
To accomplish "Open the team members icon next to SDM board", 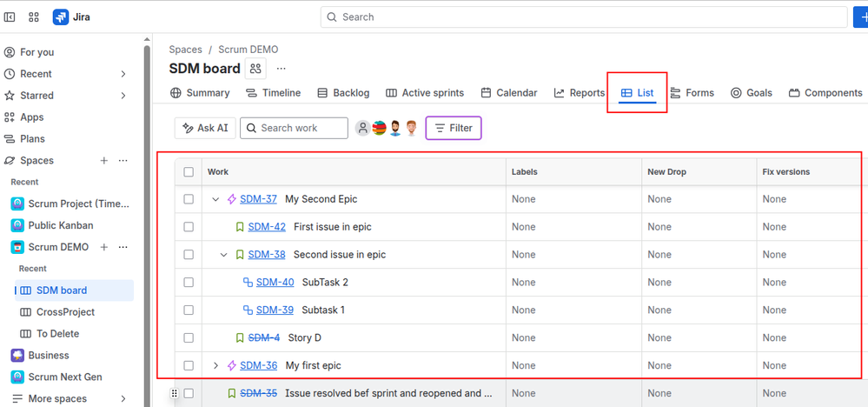I will (255, 69).
